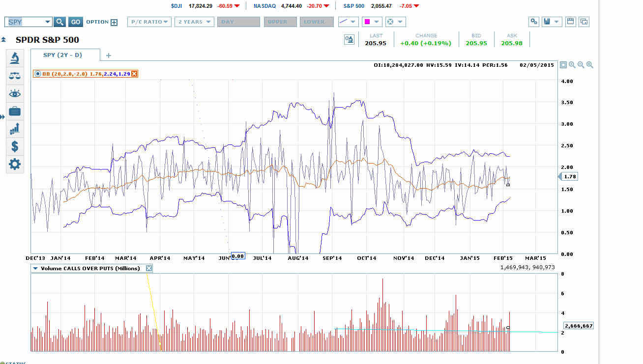
Task: Click the zoom in magnifier icon
Action: 572,65
